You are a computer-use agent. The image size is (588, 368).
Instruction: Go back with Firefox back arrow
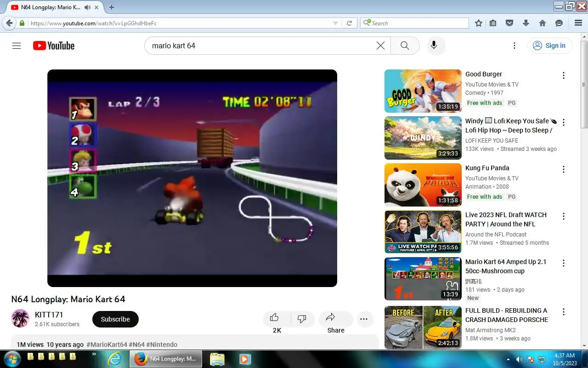click(x=9, y=23)
